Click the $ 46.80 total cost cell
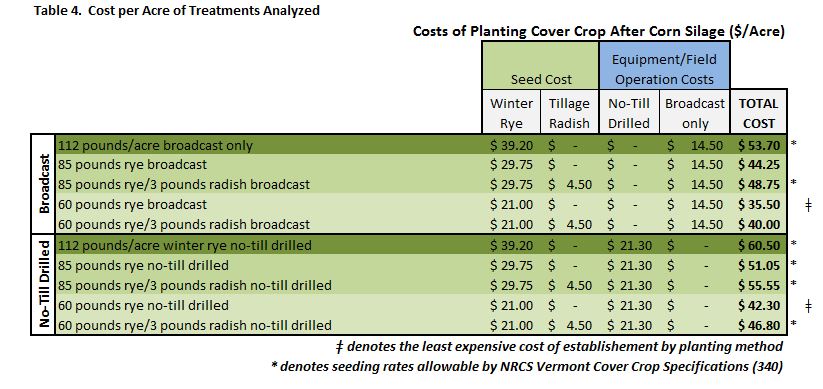 tap(758, 325)
